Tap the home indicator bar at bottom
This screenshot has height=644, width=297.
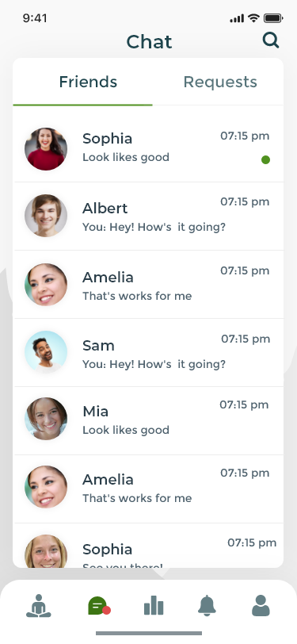[149, 634]
